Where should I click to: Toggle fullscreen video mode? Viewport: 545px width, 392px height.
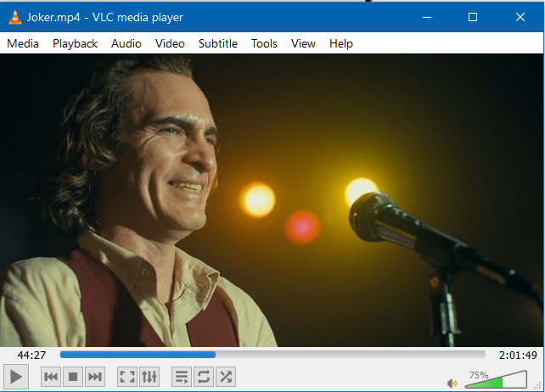pos(127,377)
